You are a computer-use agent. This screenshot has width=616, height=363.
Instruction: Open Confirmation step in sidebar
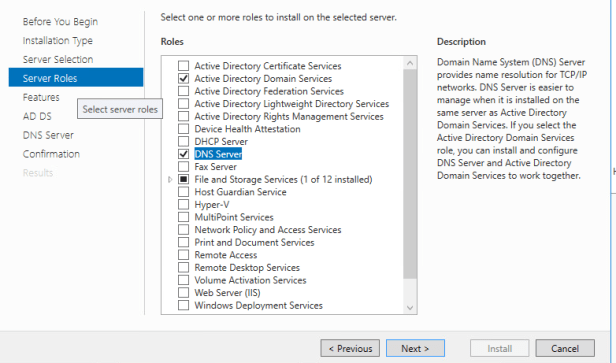(51, 154)
